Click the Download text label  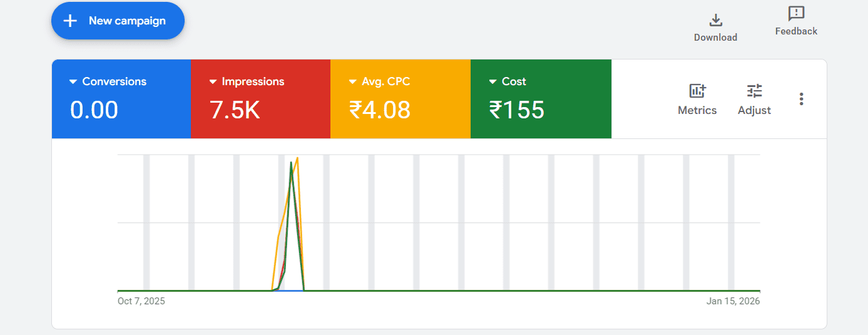click(715, 38)
